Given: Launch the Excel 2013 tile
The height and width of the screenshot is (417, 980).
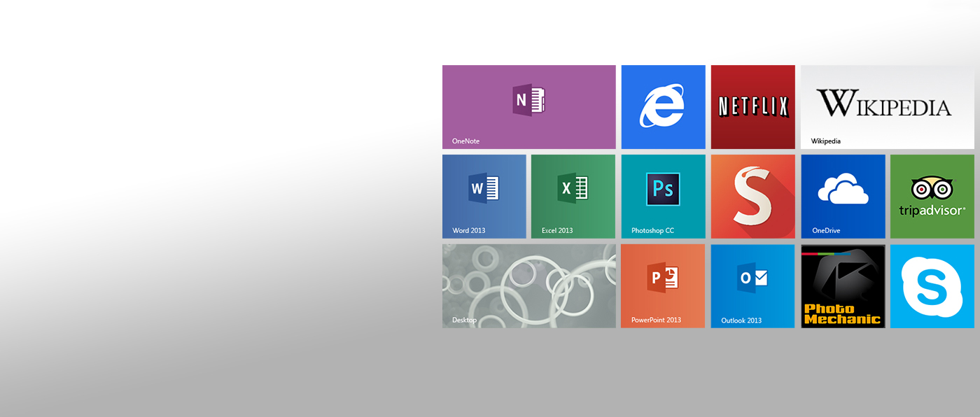Looking at the screenshot, I should 573,197.
